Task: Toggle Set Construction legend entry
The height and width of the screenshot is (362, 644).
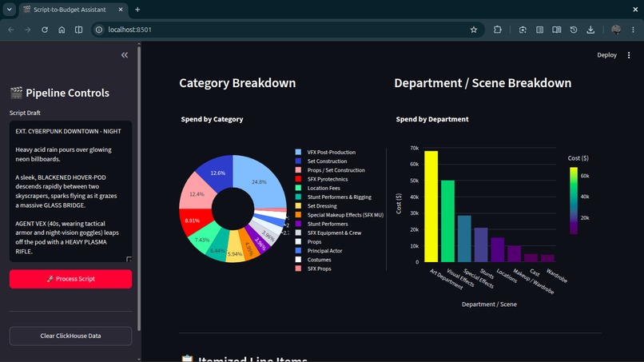Action: [x=321, y=161]
